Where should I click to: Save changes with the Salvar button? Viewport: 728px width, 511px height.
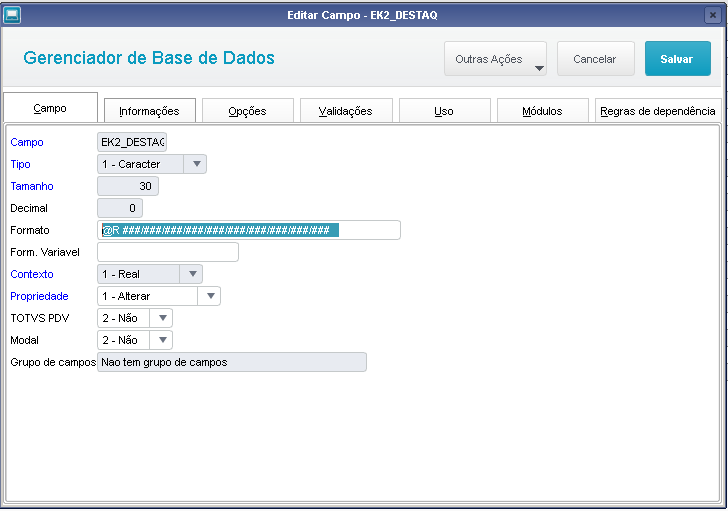[x=677, y=59]
